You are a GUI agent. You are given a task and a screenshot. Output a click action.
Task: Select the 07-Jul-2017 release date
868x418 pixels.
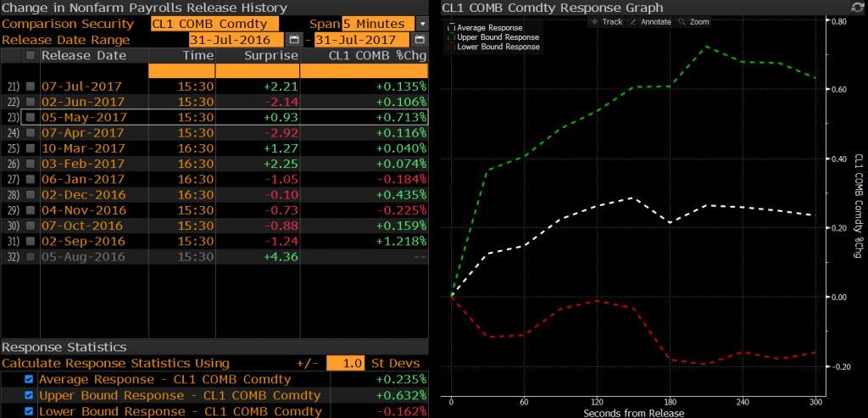pyautogui.click(x=81, y=86)
